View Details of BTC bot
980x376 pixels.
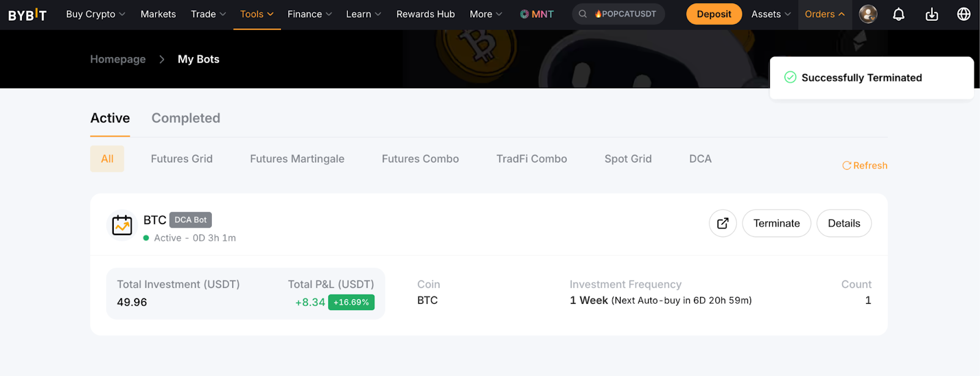pos(843,224)
